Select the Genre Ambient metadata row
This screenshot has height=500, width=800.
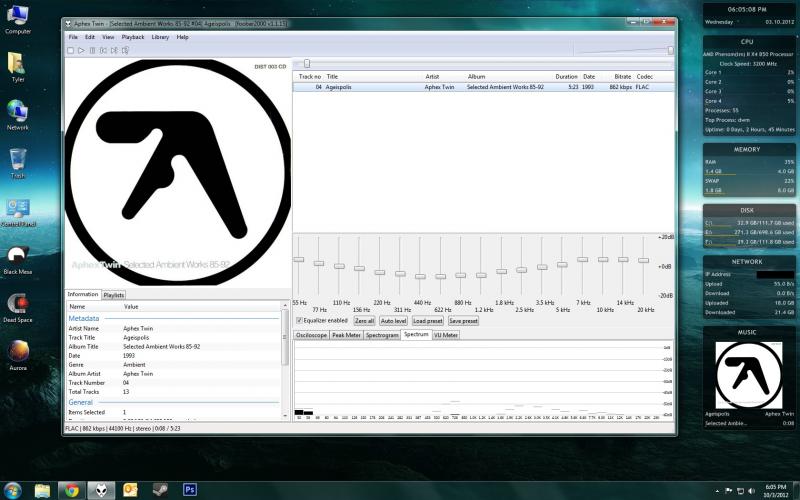[x=173, y=365]
